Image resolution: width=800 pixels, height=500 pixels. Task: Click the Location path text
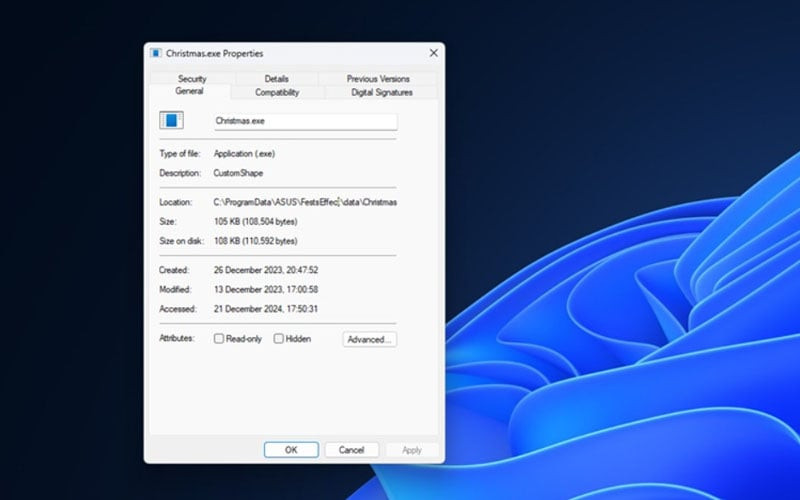[305, 202]
